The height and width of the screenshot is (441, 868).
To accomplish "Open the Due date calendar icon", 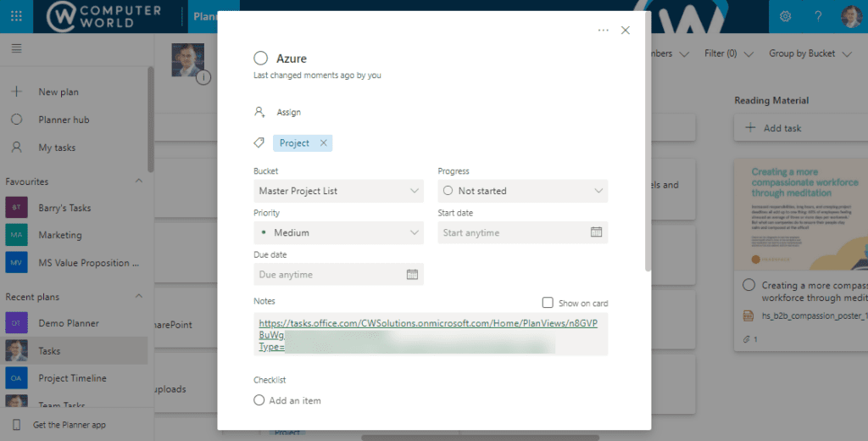I will (413, 274).
